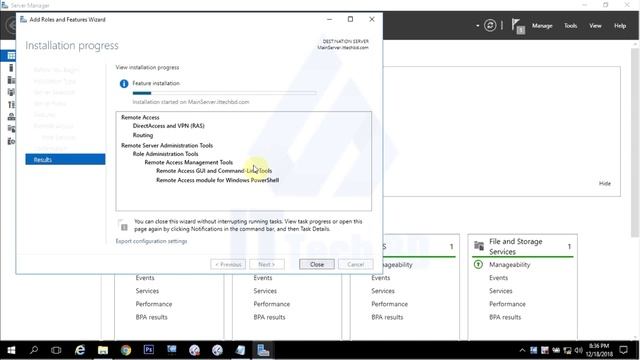Open BPA results under File and Storage Services
Image resolution: width=640 pixels, height=360 pixels.
505,317
